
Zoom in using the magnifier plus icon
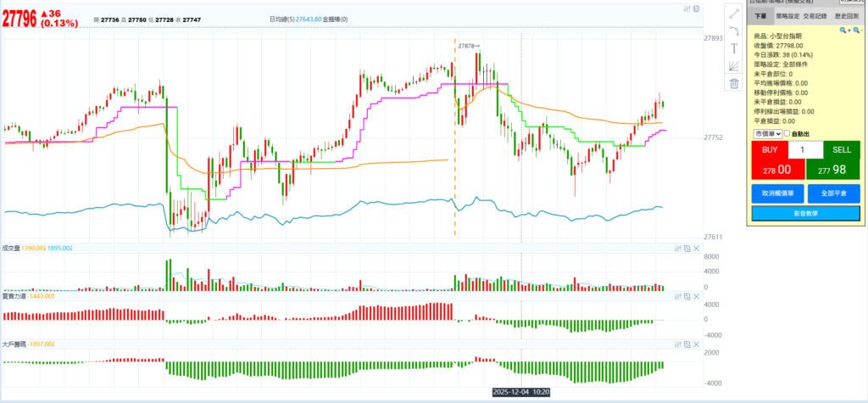click(843, 30)
